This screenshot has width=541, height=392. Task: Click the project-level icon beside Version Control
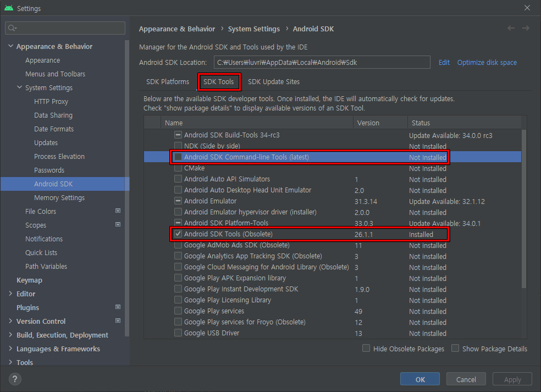(118, 321)
